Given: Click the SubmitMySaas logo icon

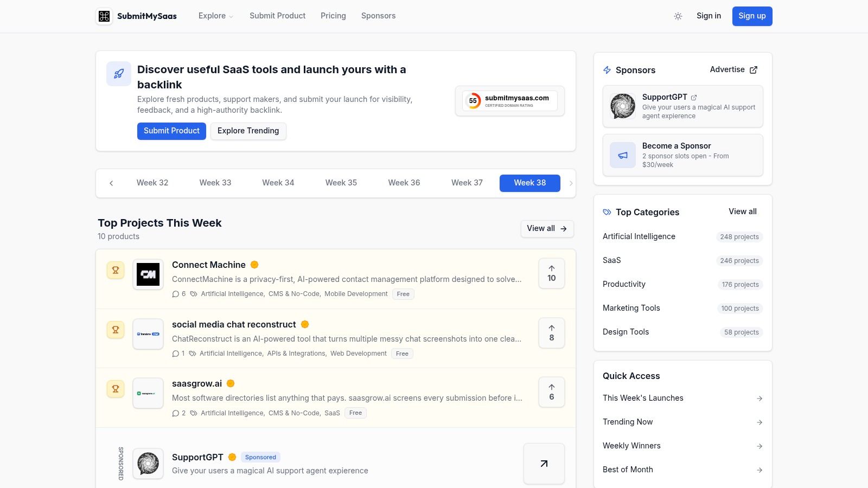Looking at the screenshot, I should (104, 16).
